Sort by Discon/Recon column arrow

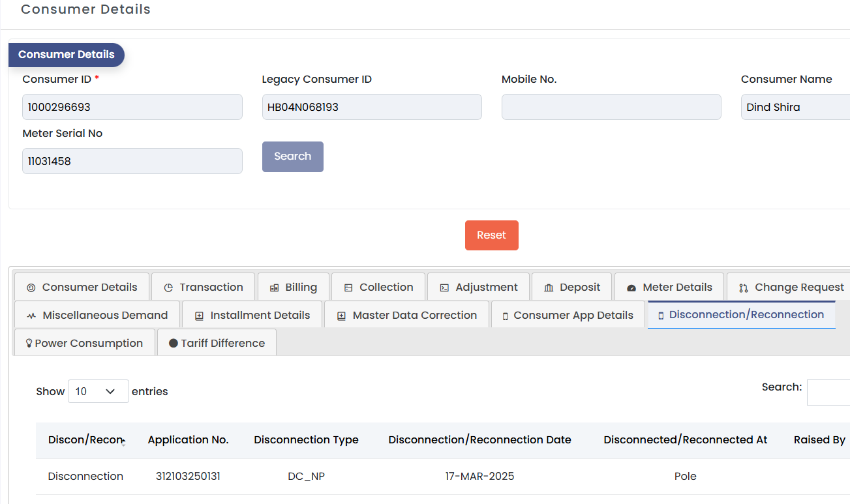tap(123, 441)
